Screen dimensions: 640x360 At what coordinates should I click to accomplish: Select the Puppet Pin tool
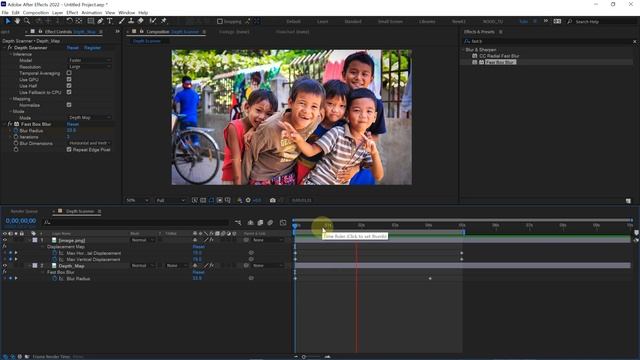pos(164,21)
